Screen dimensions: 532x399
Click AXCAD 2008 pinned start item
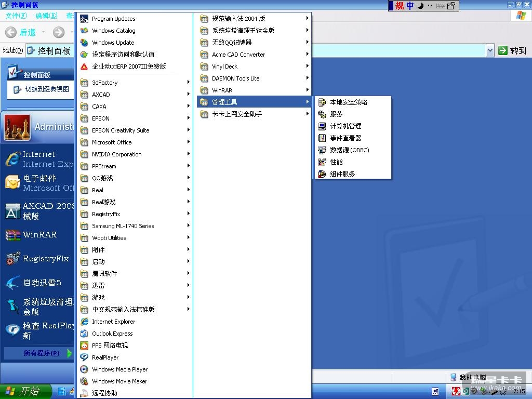tap(39, 211)
